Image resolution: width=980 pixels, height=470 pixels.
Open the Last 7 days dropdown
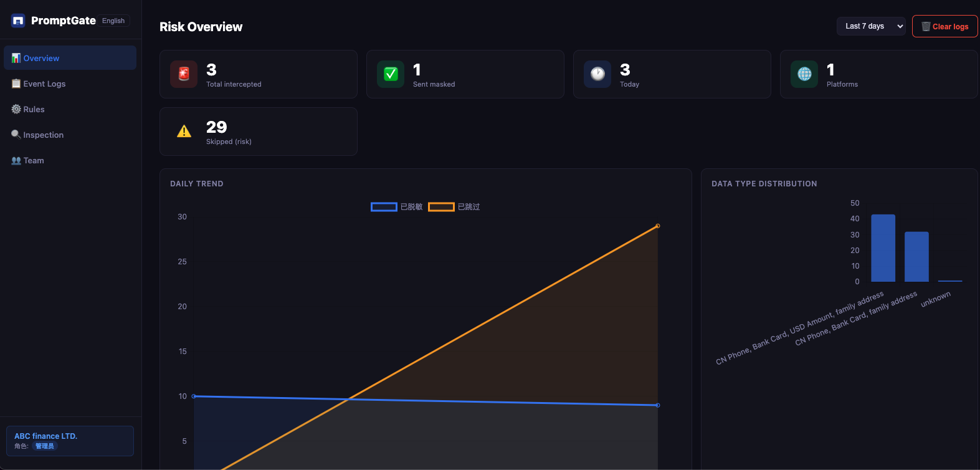[x=871, y=26]
